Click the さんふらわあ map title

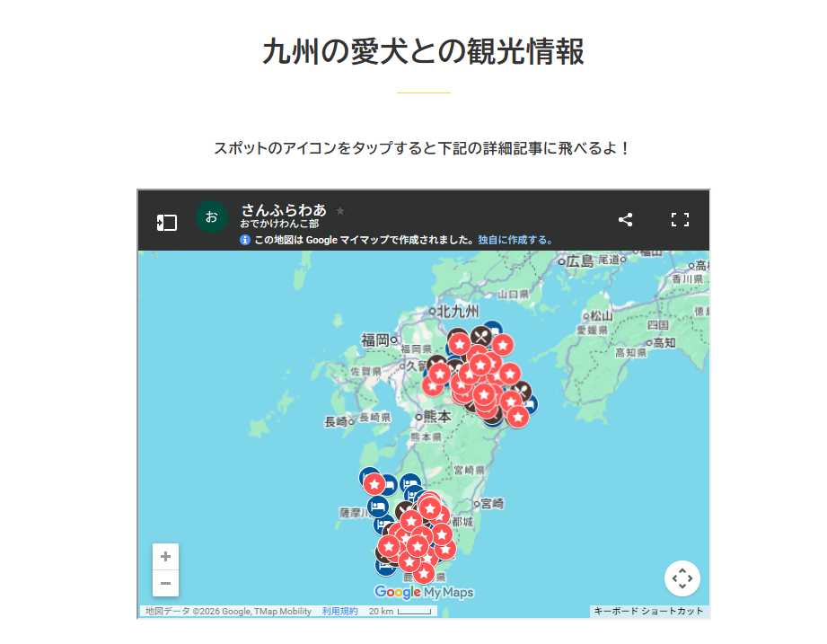tap(283, 210)
